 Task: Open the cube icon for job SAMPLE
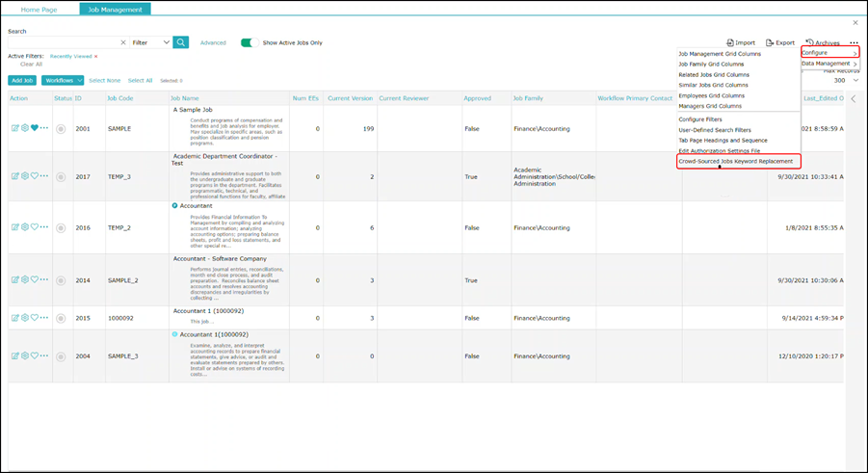(25, 128)
